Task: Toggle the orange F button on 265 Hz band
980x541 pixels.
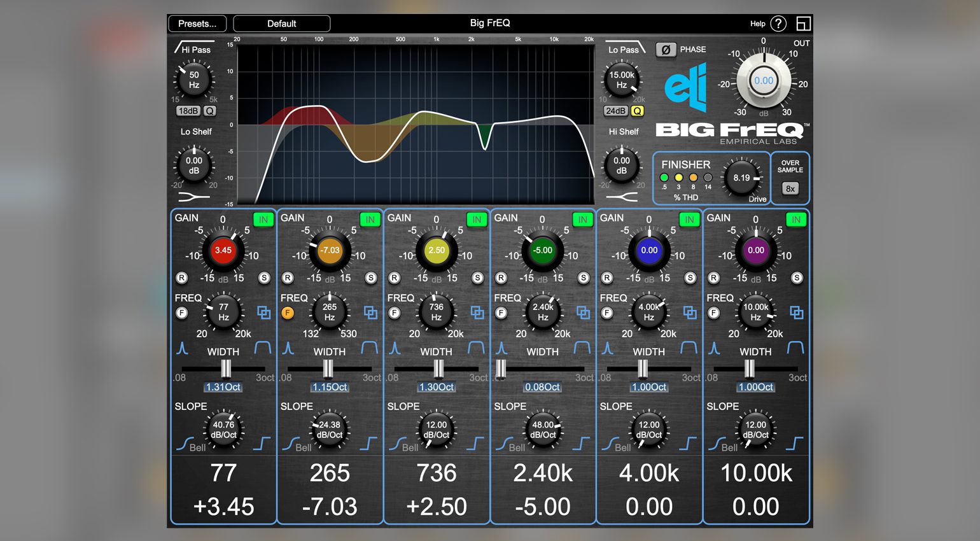Action: tap(288, 313)
